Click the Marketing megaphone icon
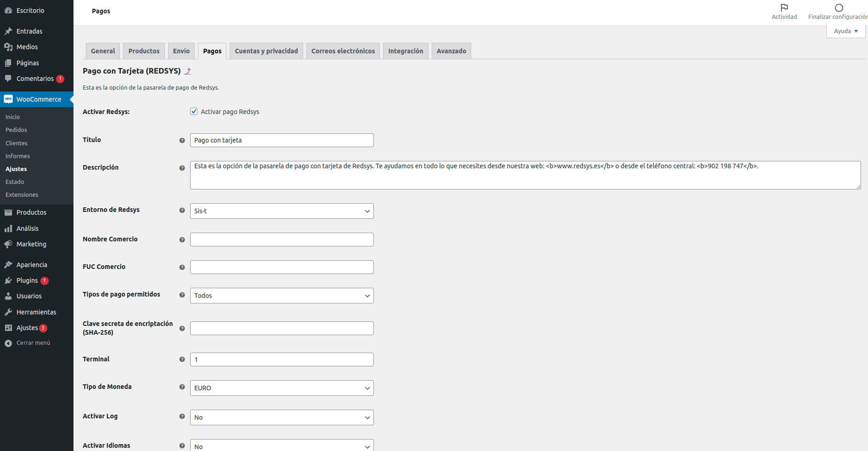Screen dimensions: 868x451 pyautogui.click(x=8, y=244)
